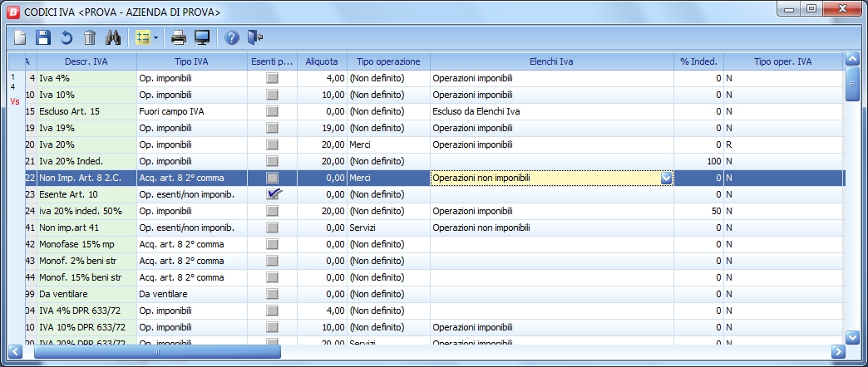Create a new record with the blank page icon
Image resolution: width=868 pixels, height=367 pixels.
coord(20,37)
